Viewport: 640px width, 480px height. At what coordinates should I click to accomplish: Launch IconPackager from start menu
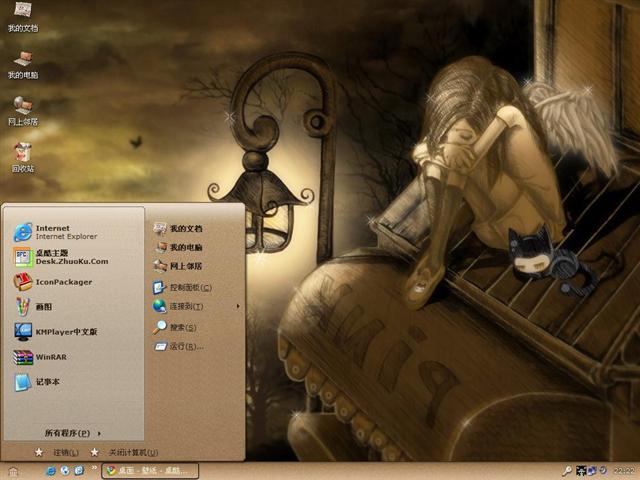tap(53, 282)
